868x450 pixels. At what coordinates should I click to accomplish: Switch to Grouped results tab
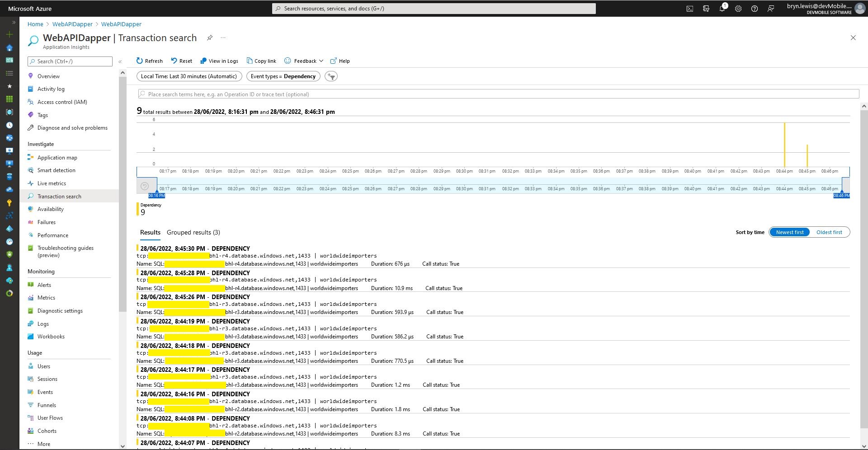193,232
